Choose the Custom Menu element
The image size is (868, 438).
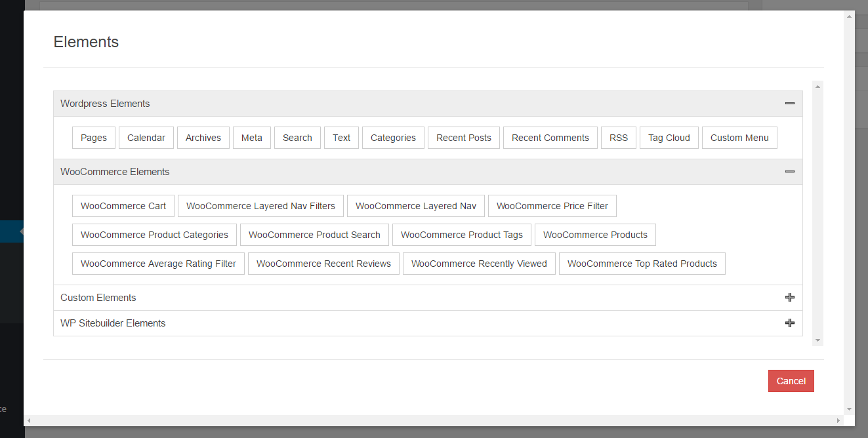(739, 137)
